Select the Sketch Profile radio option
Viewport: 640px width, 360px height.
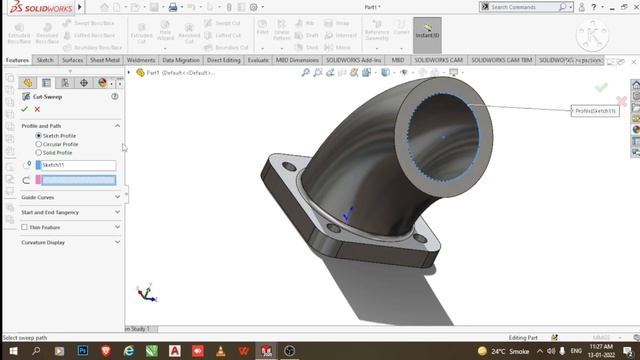pos(39,136)
